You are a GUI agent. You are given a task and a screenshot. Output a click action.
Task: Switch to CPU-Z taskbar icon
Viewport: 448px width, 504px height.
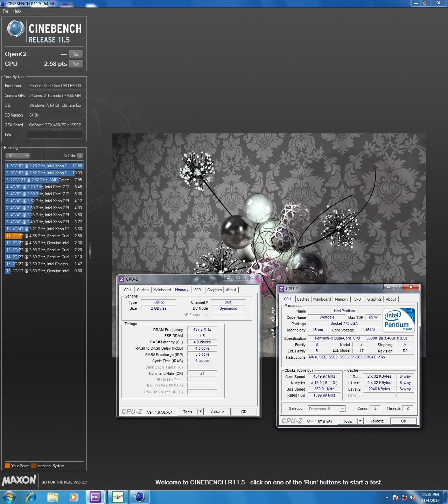pyautogui.click(x=96, y=497)
